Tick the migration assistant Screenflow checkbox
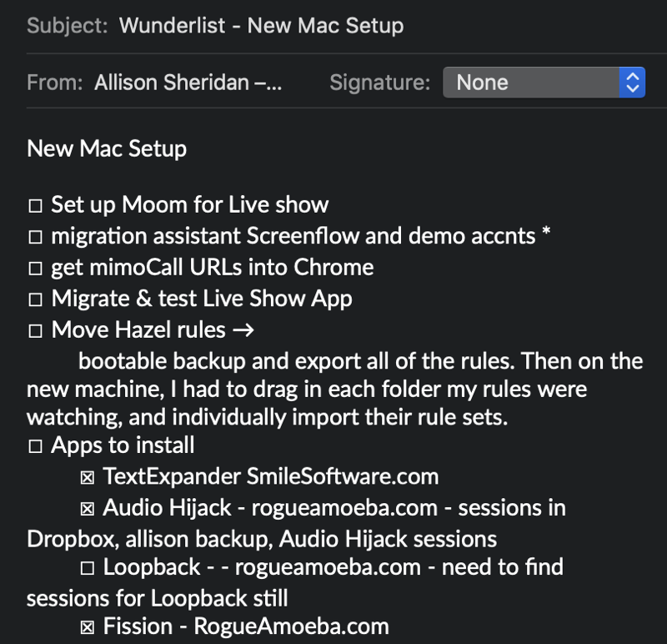This screenshot has width=667, height=644. 35,237
